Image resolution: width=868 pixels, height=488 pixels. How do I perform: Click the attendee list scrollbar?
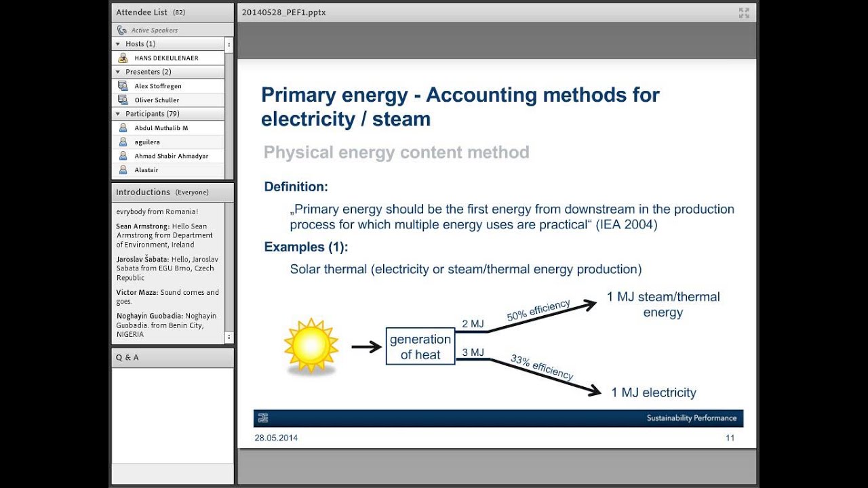pos(229,108)
